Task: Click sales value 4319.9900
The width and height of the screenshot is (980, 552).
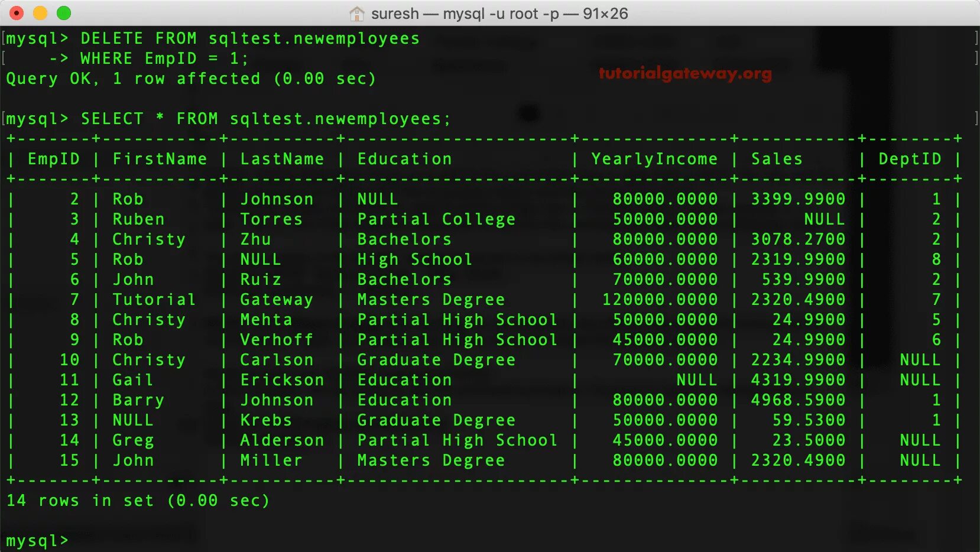Action: coord(798,380)
